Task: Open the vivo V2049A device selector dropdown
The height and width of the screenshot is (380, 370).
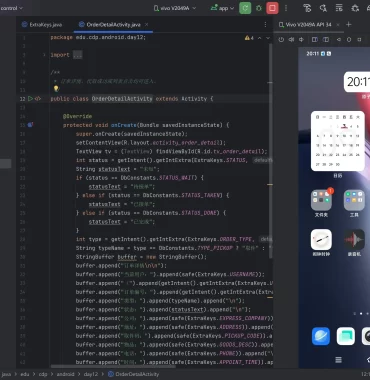Action: pos(175,8)
